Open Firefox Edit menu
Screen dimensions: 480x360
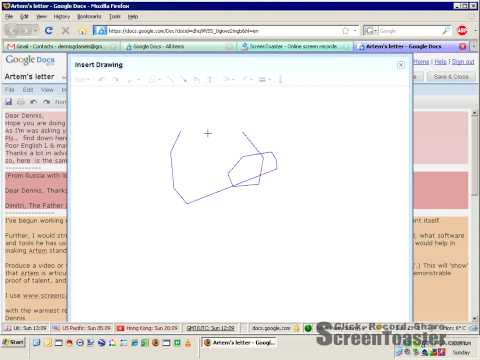[x=24, y=16]
